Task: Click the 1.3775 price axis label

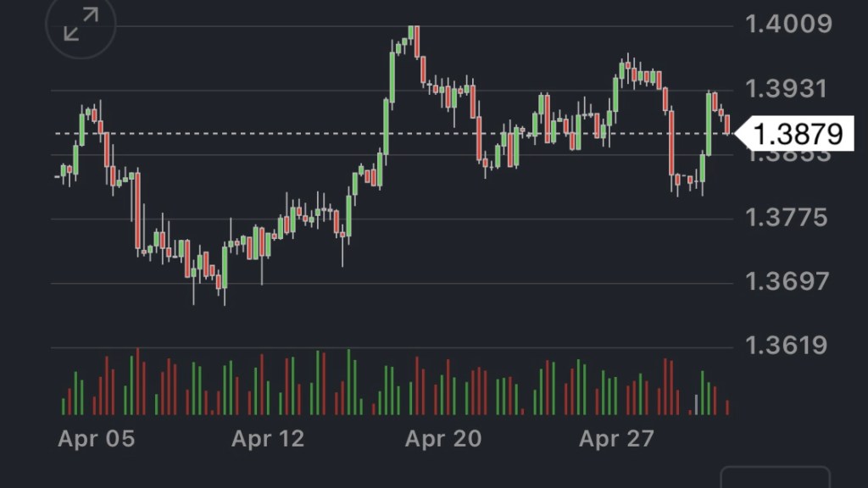Action: coord(788,219)
